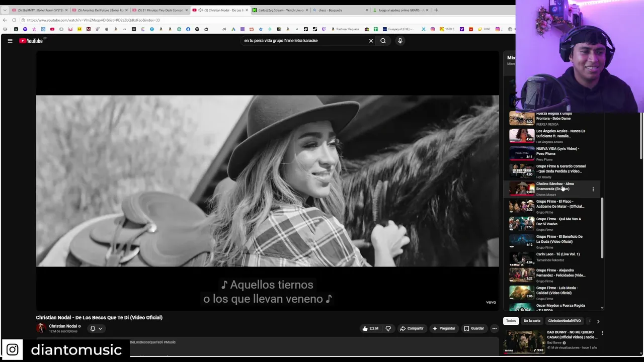Screen dimensions: 644x362
Task: Play Grupo Firme Alejandro Fernandez Felicidades
Action: coord(553,276)
